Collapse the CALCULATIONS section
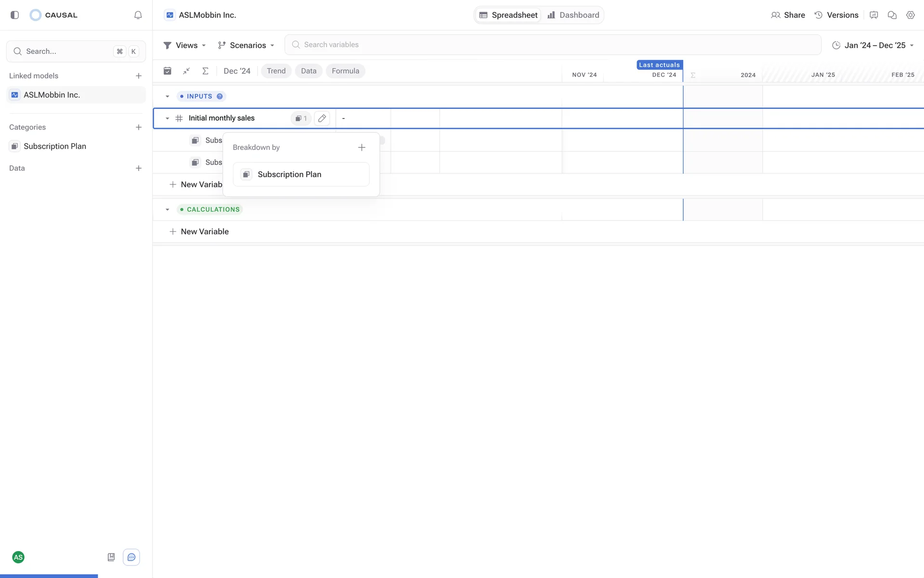This screenshot has height=578, width=924. pyautogui.click(x=167, y=210)
